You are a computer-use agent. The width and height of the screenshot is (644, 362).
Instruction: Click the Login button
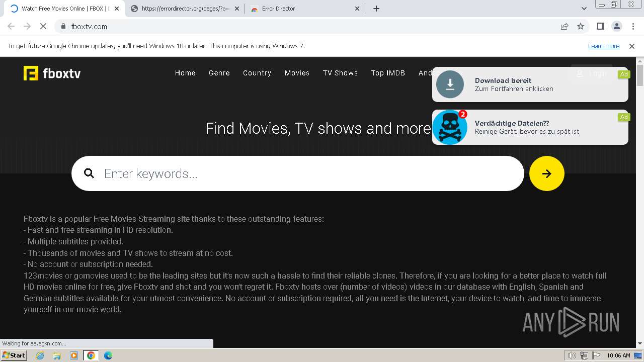click(592, 73)
